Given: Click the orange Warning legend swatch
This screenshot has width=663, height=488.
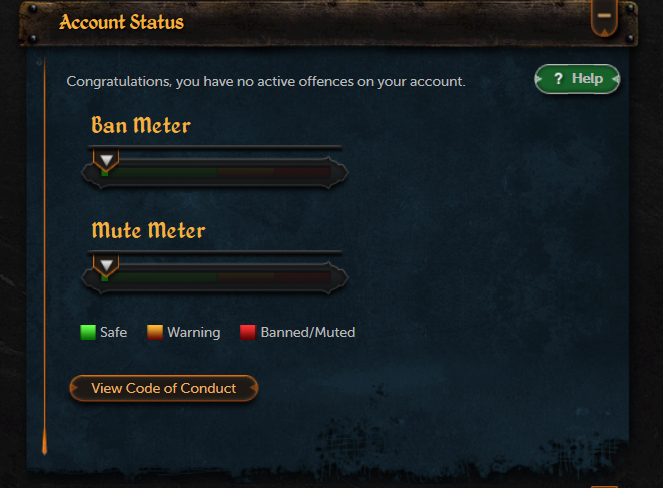Looking at the screenshot, I should pos(155,332).
